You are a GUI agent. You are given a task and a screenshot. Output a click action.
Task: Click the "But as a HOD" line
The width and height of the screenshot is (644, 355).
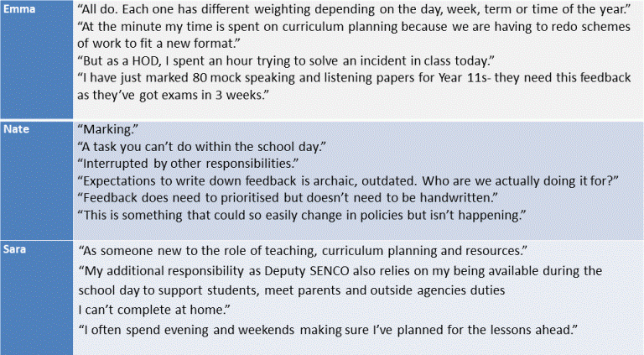(x=286, y=60)
